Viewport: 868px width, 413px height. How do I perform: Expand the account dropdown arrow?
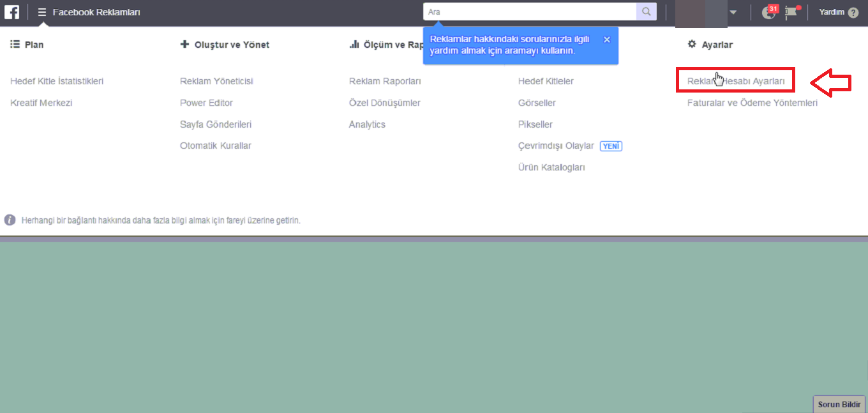(x=734, y=12)
